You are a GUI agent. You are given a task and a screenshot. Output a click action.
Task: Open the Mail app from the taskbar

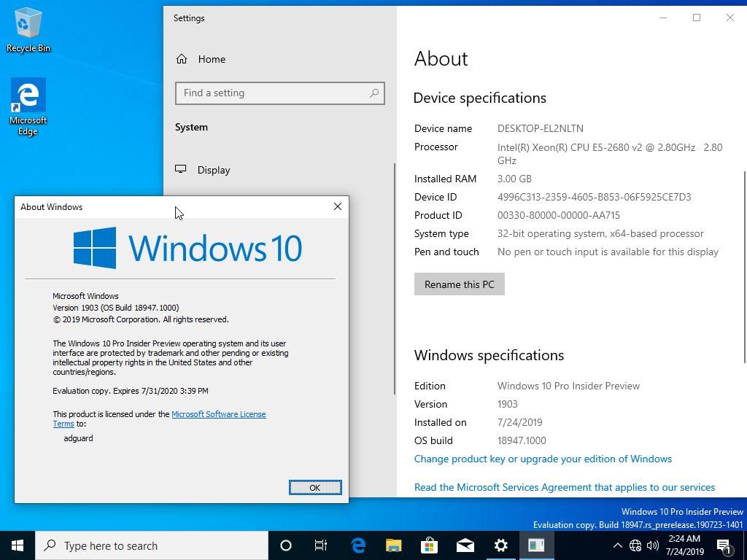[x=465, y=545]
